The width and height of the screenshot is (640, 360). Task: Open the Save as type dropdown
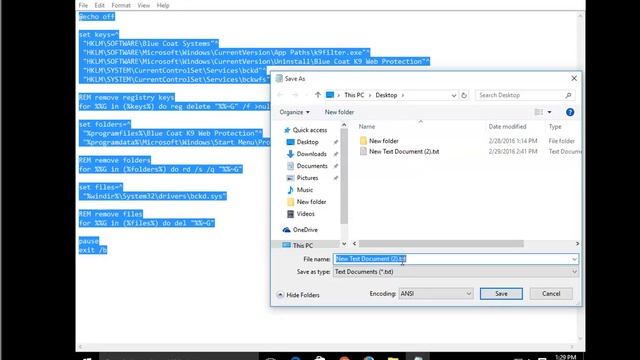(x=456, y=271)
